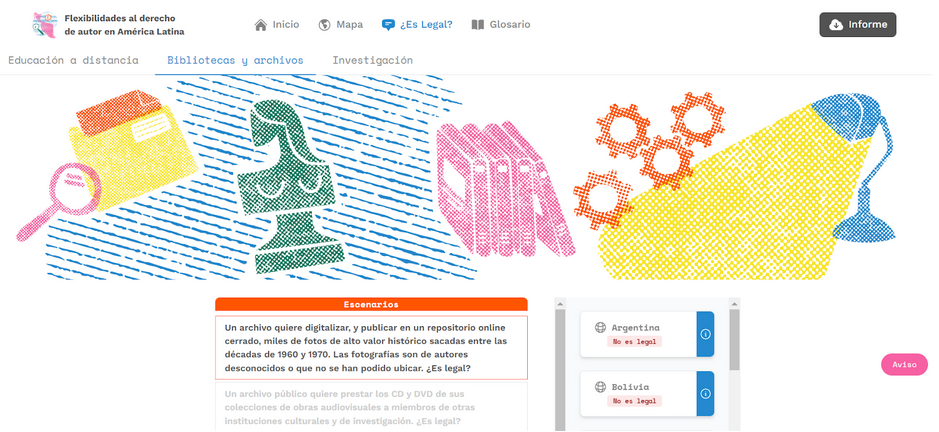939x432 pixels.
Task: Click the Inicio house icon
Action: coord(261,25)
